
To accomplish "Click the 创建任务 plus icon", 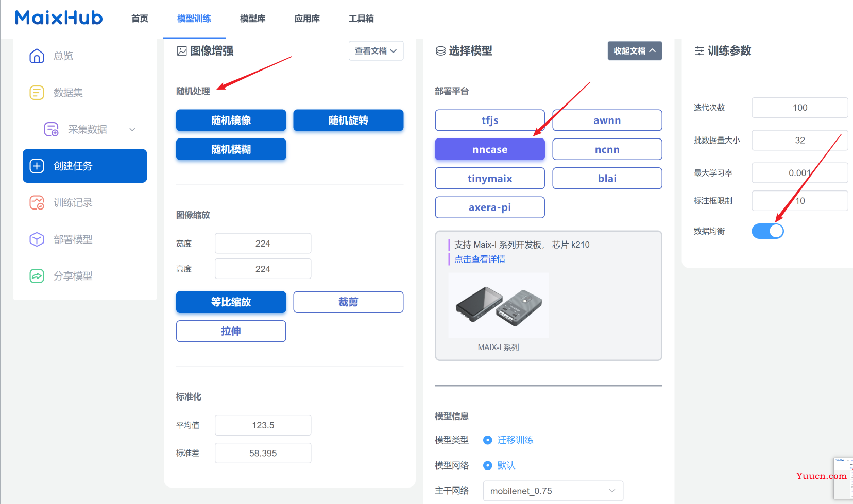I will click(x=37, y=166).
